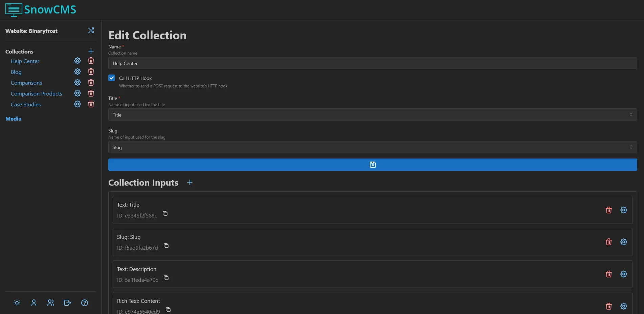Delete the Help Center collection
The height and width of the screenshot is (314, 644).
tap(91, 61)
